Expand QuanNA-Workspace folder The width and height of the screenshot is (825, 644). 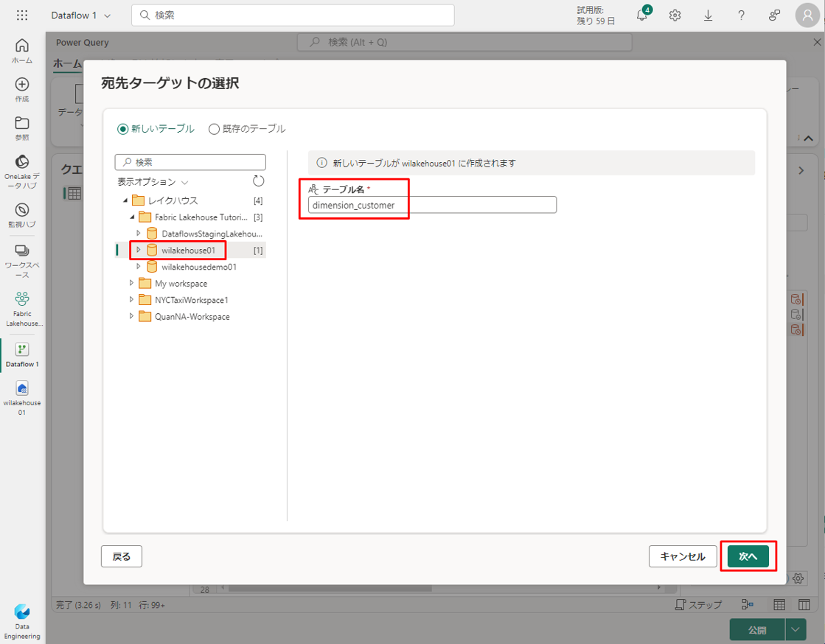(131, 316)
